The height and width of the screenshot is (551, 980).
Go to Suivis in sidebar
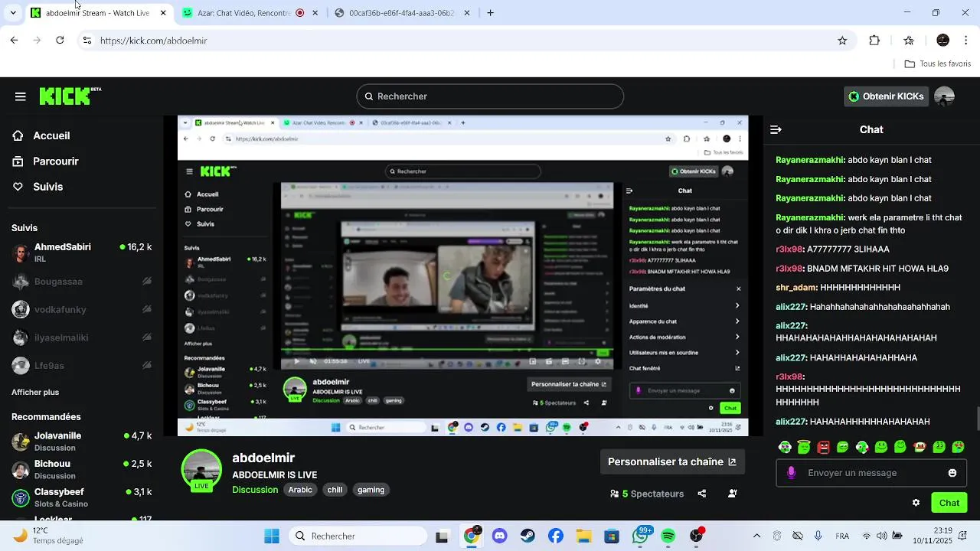click(48, 187)
